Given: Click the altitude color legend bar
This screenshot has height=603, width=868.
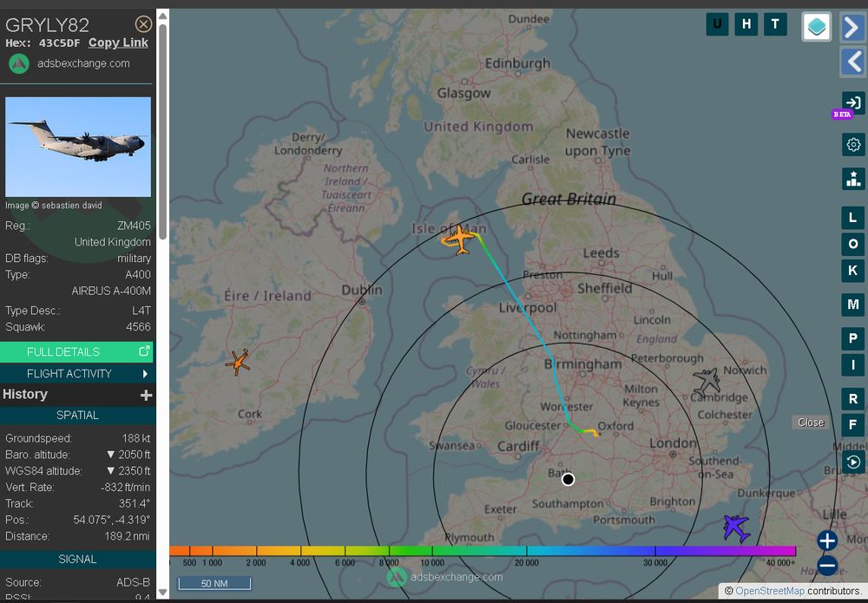Looking at the screenshot, I should pyautogui.click(x=482, y=551).
